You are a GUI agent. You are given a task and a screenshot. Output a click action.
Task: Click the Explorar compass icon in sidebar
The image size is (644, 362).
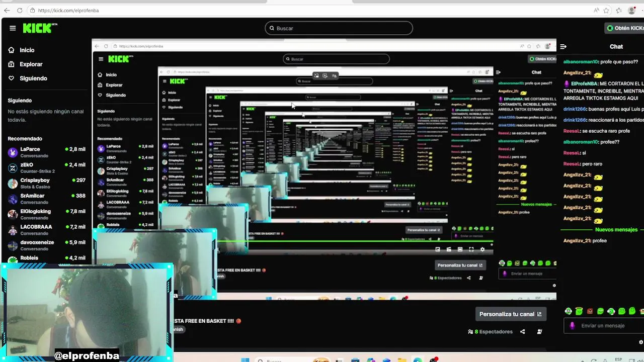[12, 64]
